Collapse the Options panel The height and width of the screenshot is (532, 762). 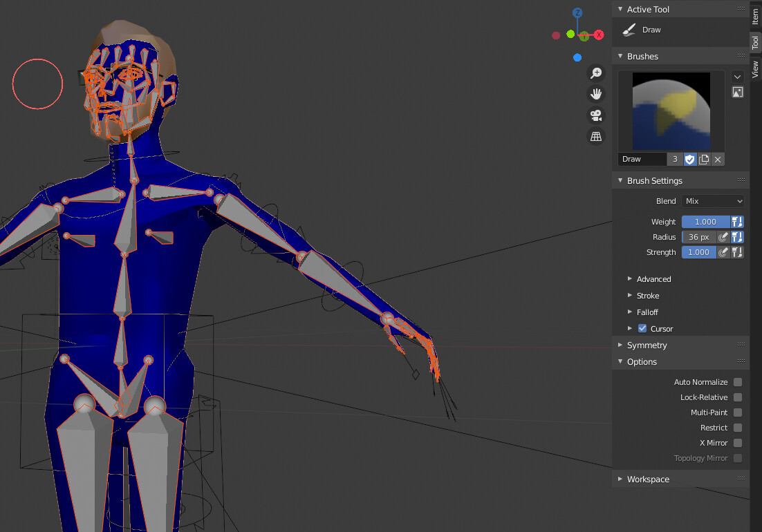click(x=620, y=361)
